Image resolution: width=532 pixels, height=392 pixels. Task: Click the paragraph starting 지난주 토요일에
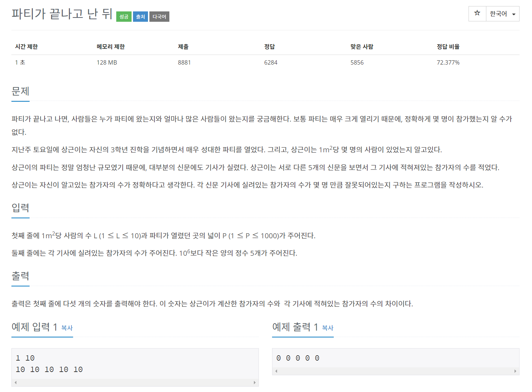click(227, 149)
